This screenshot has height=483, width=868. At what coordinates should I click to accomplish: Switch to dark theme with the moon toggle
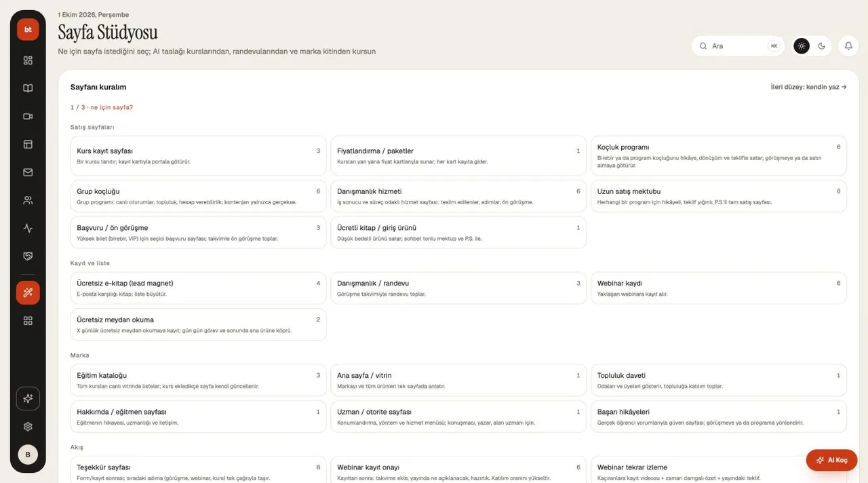(x=822, y=46)
